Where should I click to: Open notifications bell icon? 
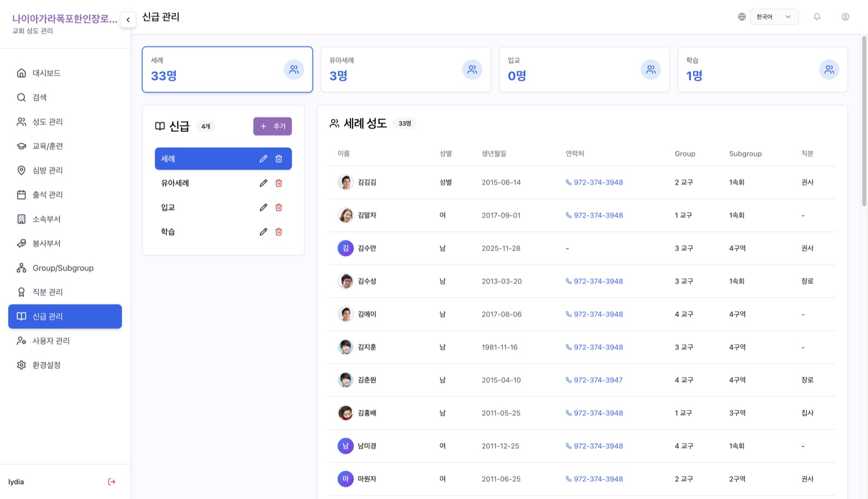tap(817, 17)
